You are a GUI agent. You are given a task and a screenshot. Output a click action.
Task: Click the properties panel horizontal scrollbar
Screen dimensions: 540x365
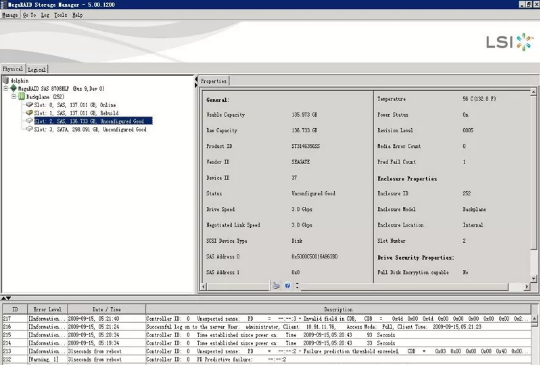pos(365,286)
